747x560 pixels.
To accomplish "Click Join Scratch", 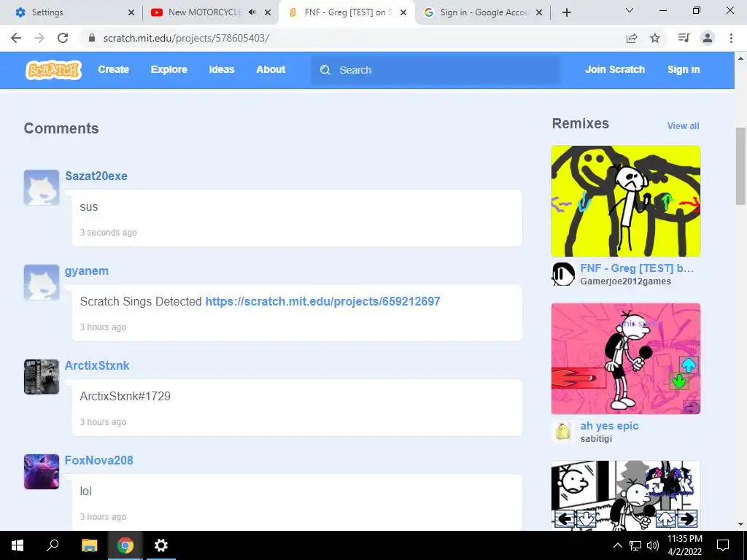I will click(615, 69).
